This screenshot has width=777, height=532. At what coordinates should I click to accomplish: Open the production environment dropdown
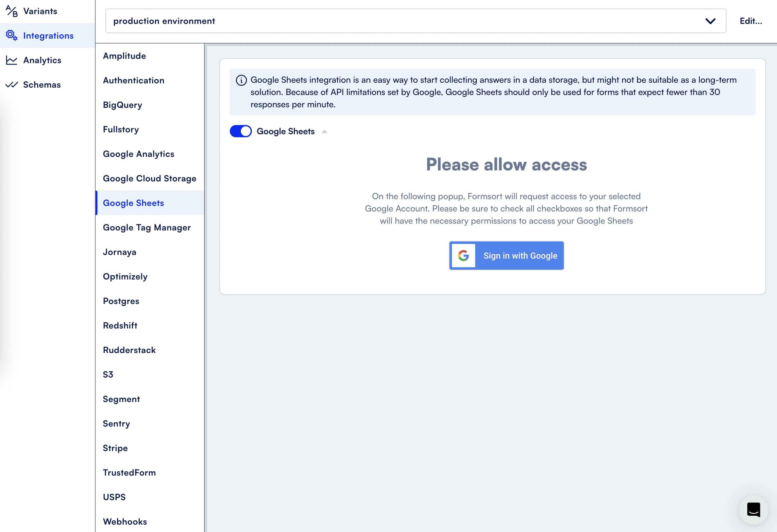tap(415, 21)
